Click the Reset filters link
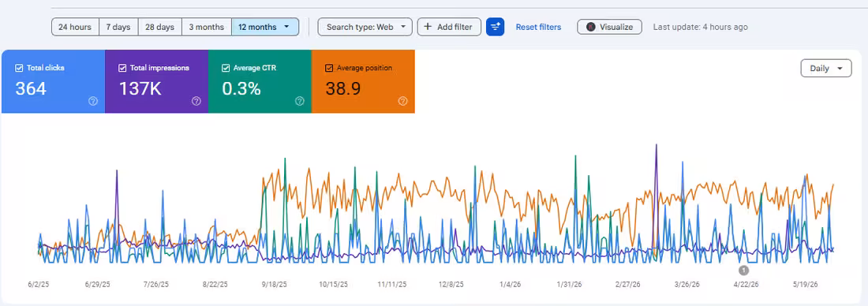The image size is (868, 306). [538, 27]
